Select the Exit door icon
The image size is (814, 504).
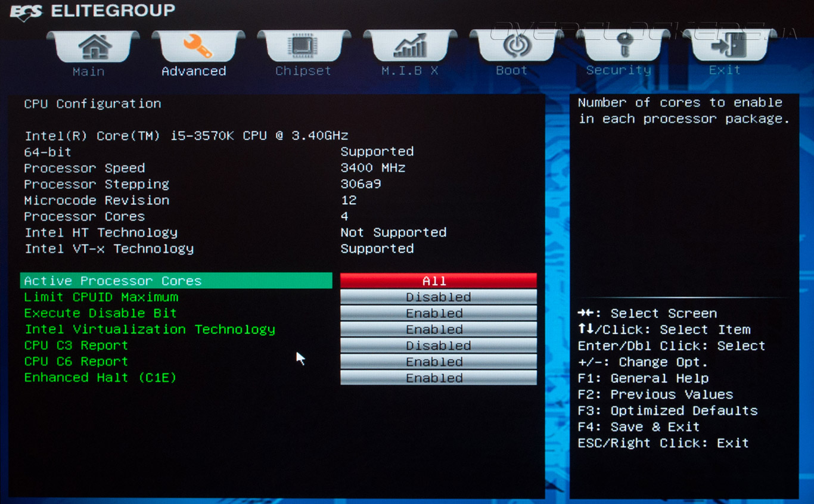click(728, 46)
